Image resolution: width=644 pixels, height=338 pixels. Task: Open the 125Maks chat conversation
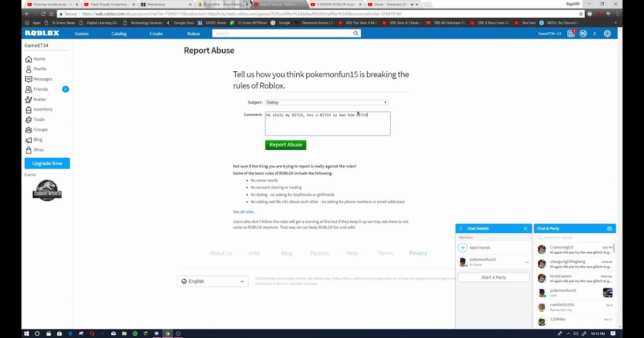pos(575,321)
